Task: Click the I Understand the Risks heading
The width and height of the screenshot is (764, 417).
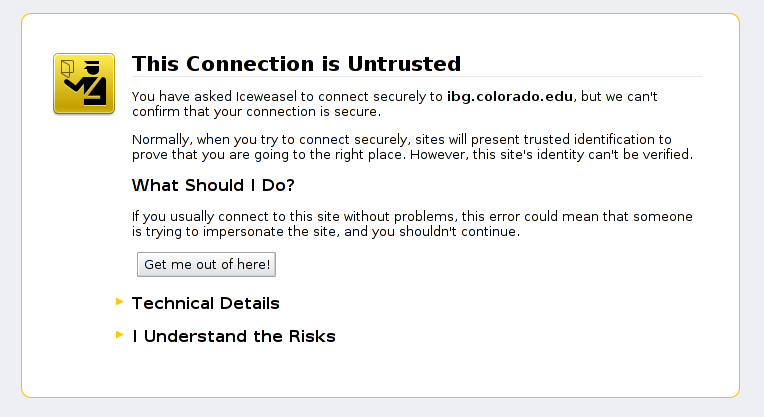Action: click(x=234, y=337)
